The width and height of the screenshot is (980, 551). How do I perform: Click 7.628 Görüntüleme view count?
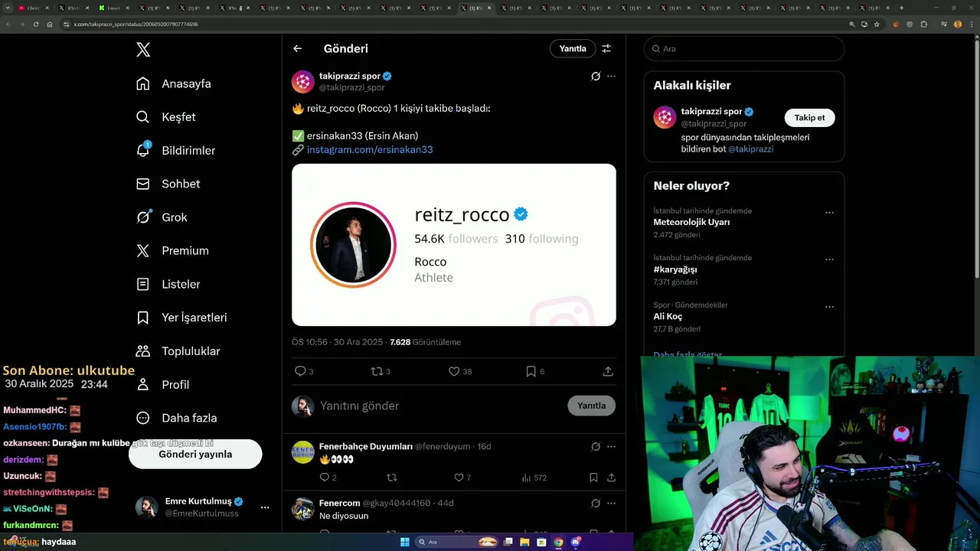tap(426, 342)
